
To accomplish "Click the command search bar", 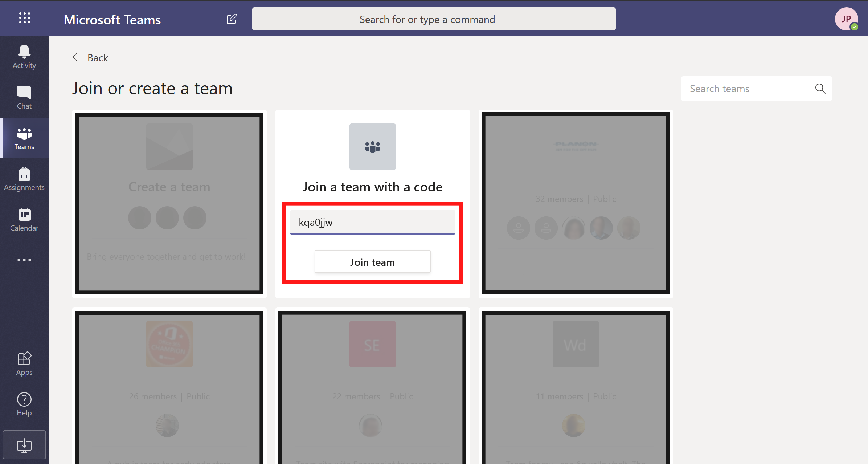I will 434,19.
